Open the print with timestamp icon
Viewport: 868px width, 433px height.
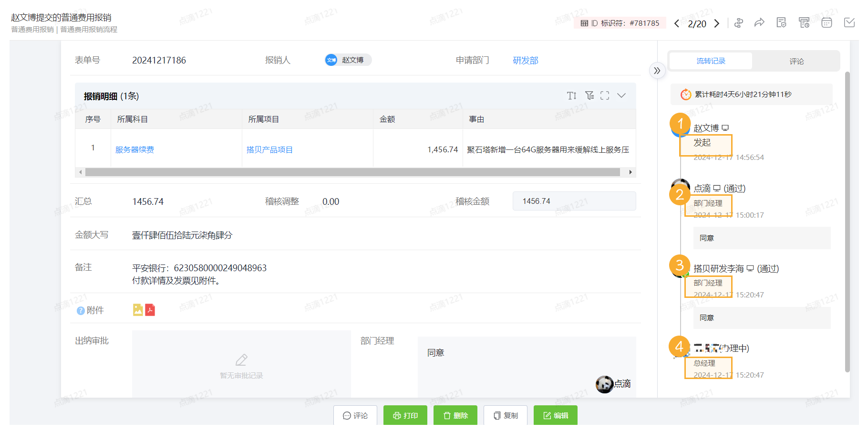click(804, 22)
